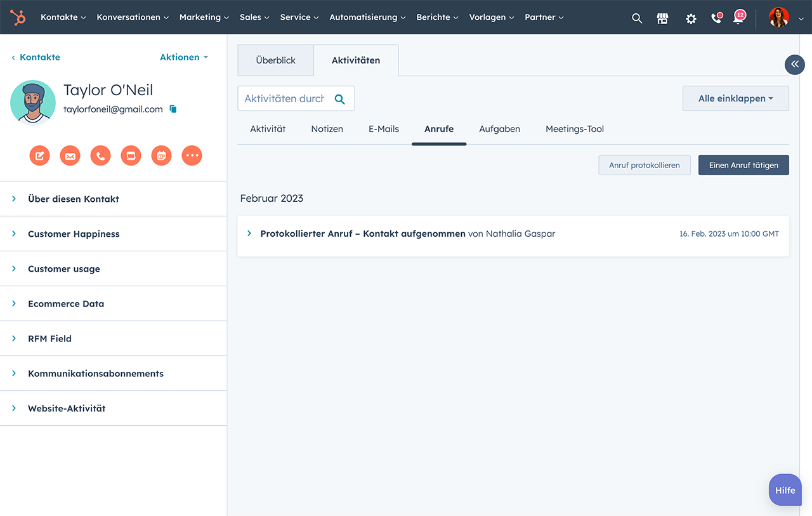Screen dimensions: 812x516
Task: Compose an email via the envelope icon
Action: (70, 155)
